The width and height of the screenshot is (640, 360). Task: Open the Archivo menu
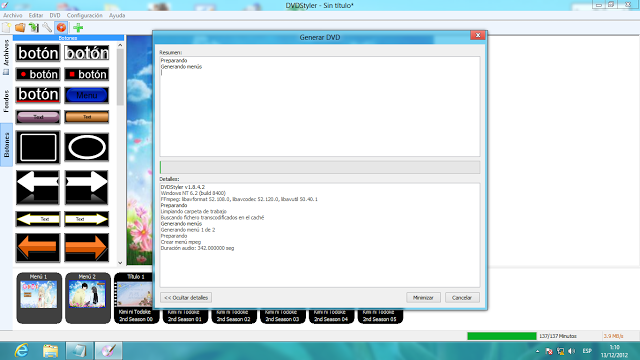[13, 15]
